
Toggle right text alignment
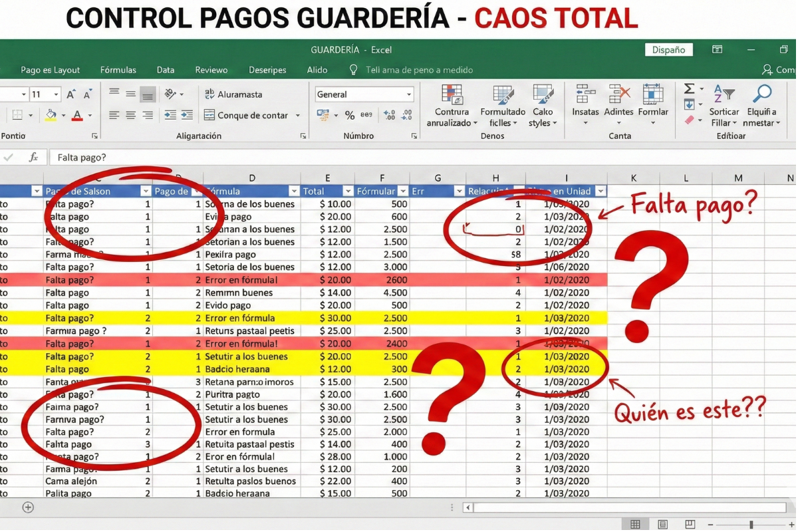[x=148, y=114]
